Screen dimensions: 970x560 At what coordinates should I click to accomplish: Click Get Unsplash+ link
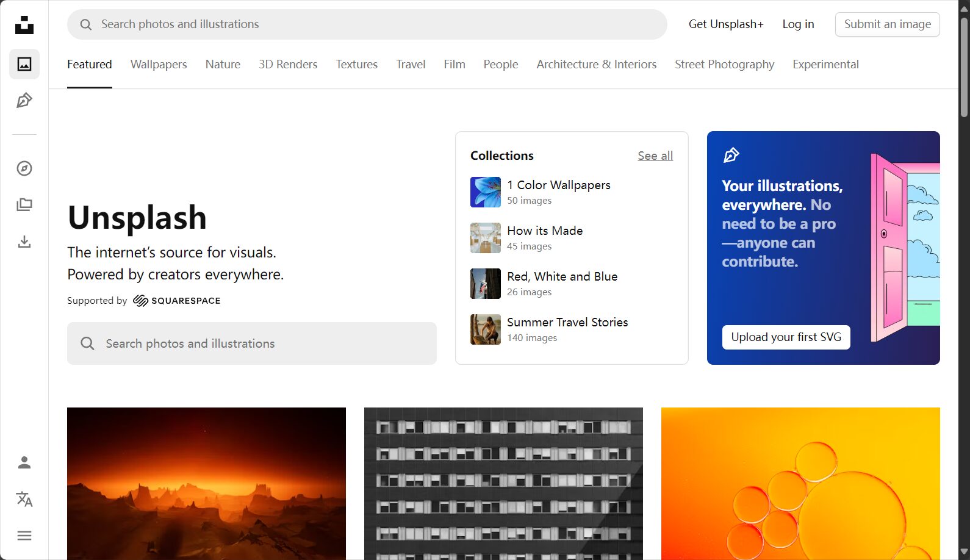coord(726,24)
